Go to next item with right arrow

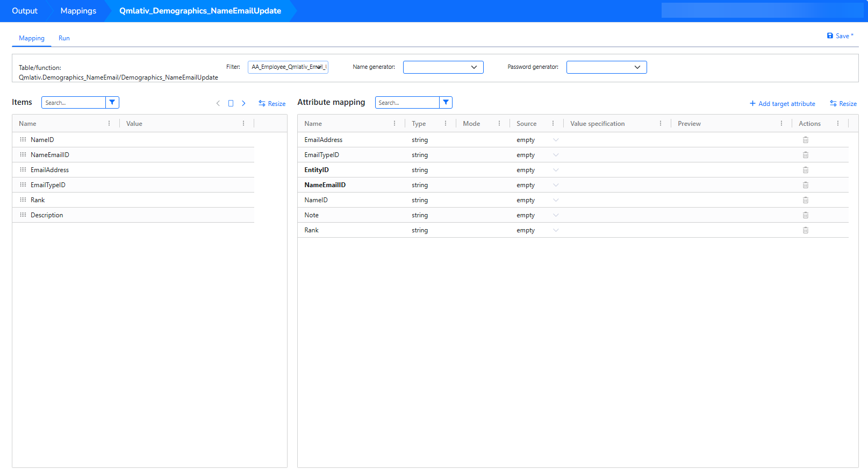click(243, 103)
